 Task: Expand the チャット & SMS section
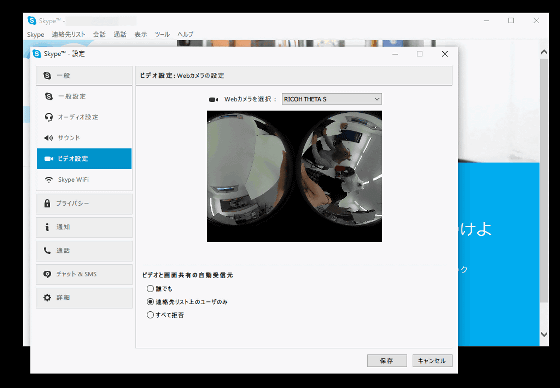[x=84, y=274]
